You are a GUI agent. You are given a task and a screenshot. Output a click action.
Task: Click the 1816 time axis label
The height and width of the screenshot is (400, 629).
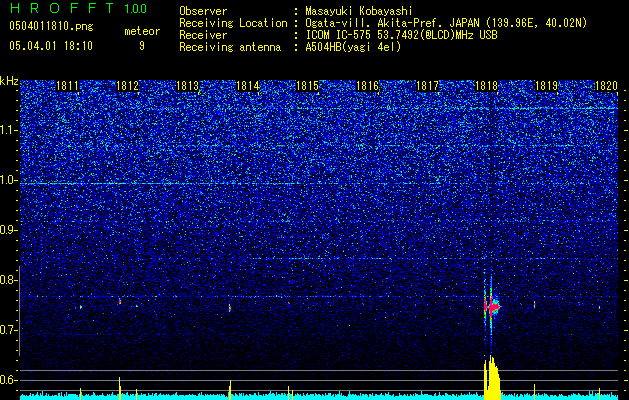pos(367,86)
